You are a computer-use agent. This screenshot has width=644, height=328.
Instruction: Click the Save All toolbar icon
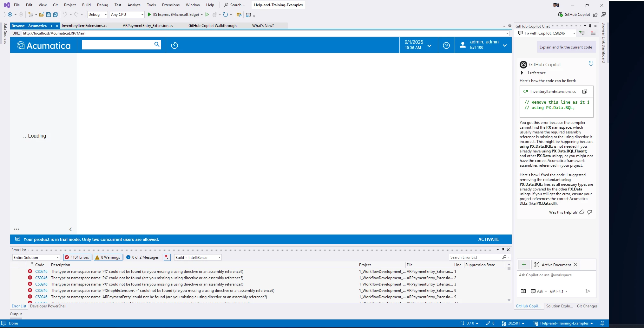[x=56, y=15]
